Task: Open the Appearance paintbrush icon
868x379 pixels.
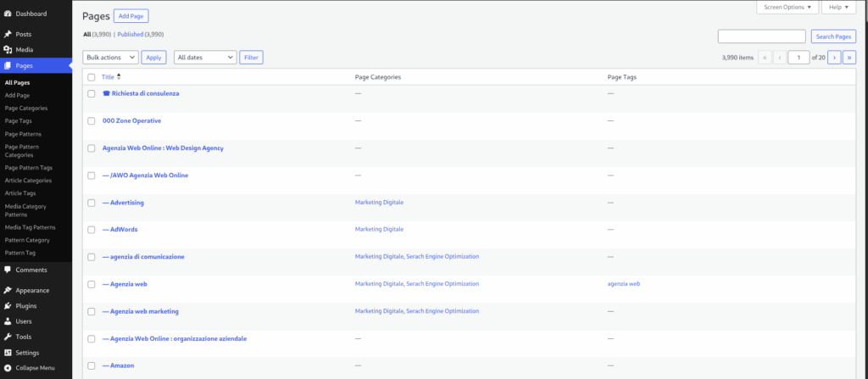Action: pos(8,290)
